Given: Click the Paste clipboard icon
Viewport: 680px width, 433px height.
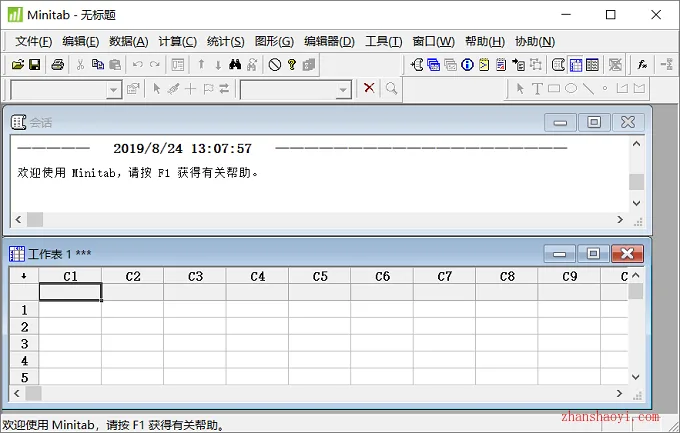Looking at the screenshot, I should click(115, 65).
